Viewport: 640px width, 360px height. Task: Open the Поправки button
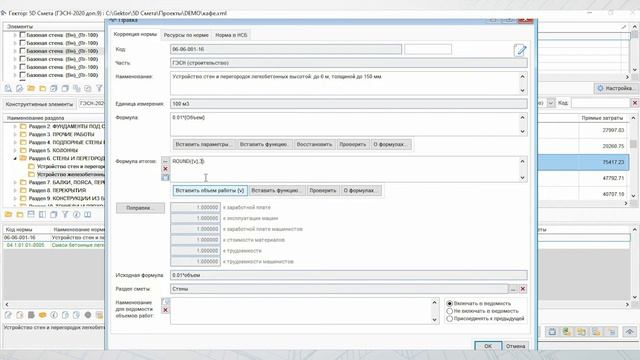[140, 208]
